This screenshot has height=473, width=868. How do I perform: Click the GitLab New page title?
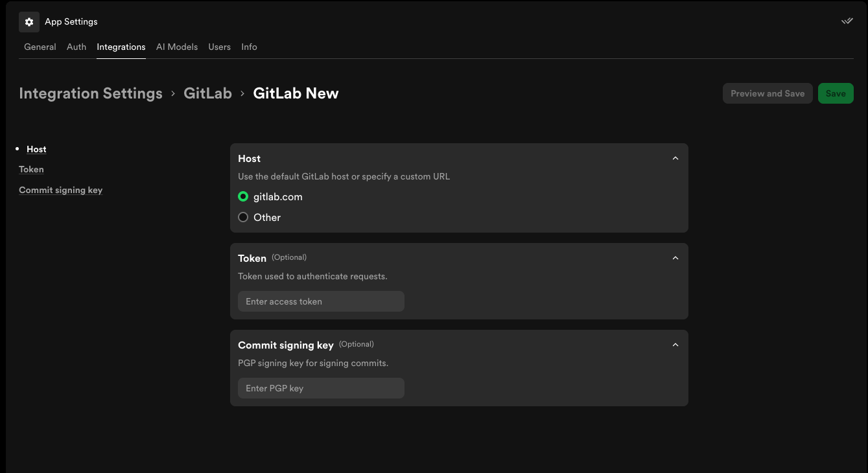click(x=296, y=93)
